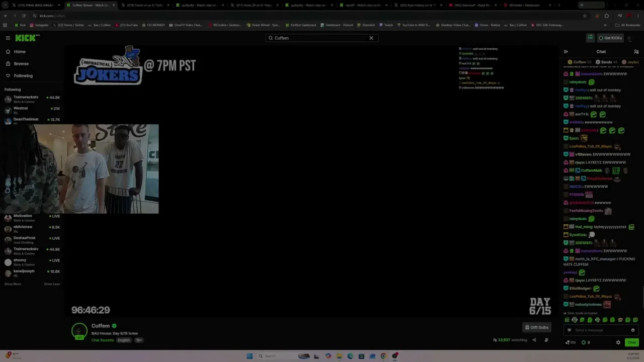Open DeenTheGreat channel in Following list

32,121
